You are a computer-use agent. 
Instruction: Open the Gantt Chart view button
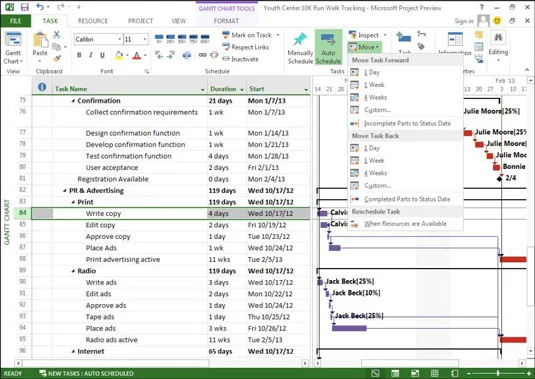click(x=13, y=48)
